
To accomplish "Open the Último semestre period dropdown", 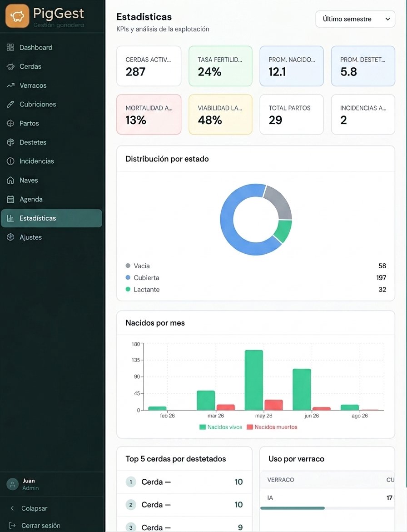I will (355, 19).
